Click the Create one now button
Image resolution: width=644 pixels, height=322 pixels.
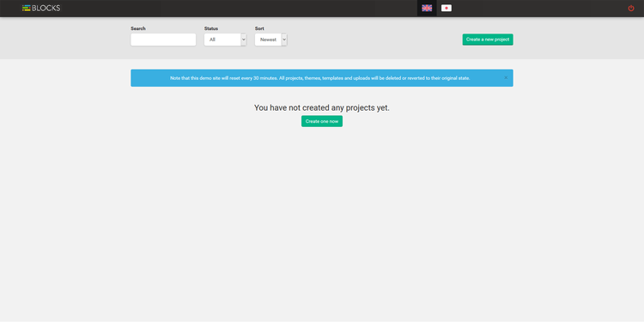pyautogui.click(x=322, y=121)
